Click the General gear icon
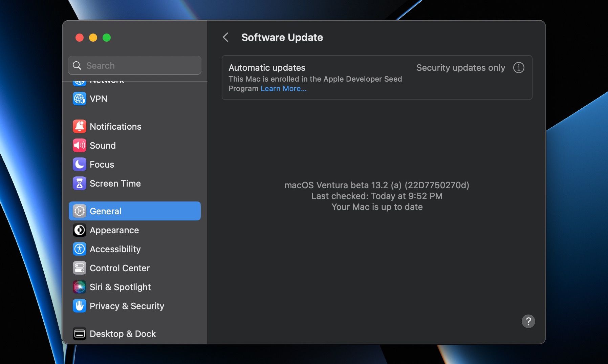Image resolution: width=608 pixels, height=364 pixels. 80,211
